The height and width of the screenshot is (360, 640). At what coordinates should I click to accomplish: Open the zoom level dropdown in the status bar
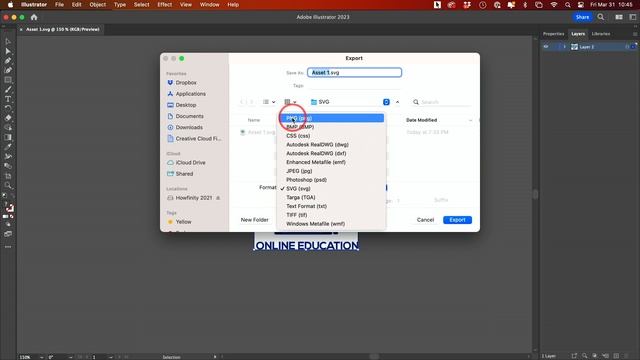coord(42,357)
